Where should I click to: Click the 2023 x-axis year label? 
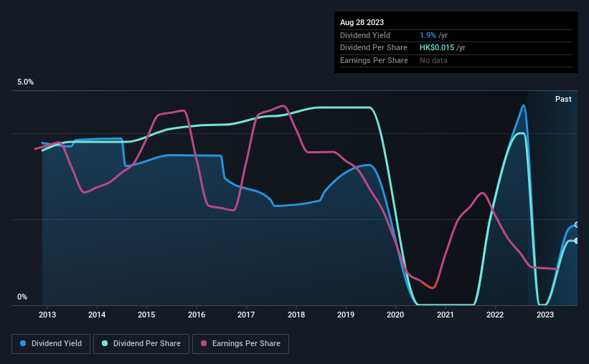545,315
